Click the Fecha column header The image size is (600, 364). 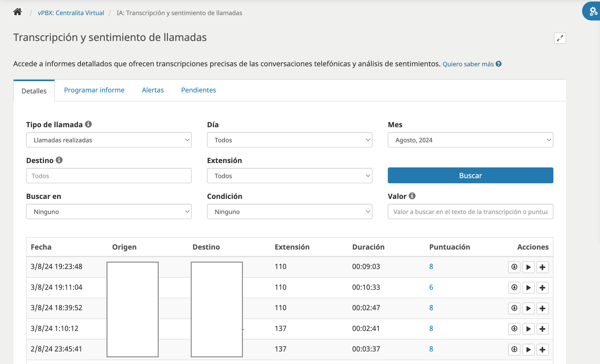click(x=41, y=247)
